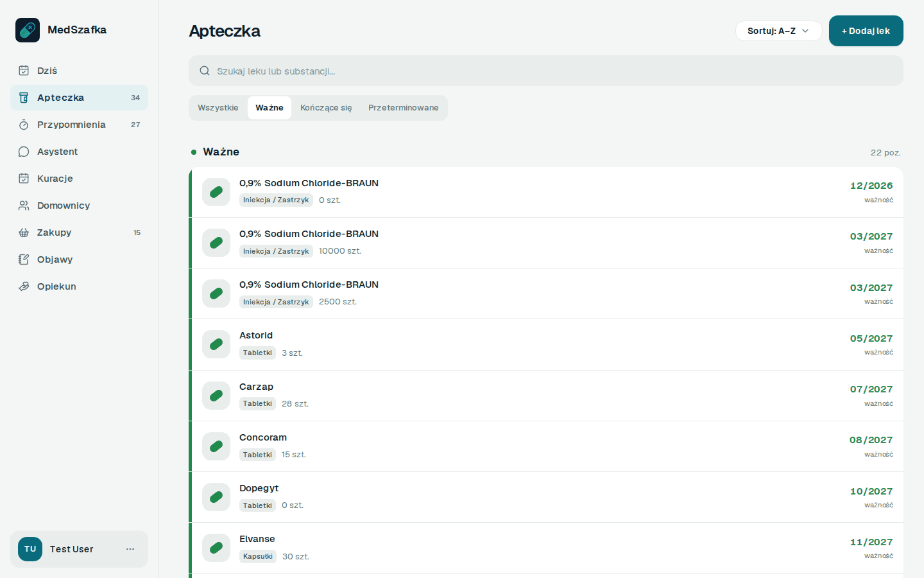924x578 pixels.
Task: Focus the Szukaj leku search field
Action: pyautogui.click(x=546, y=71)
